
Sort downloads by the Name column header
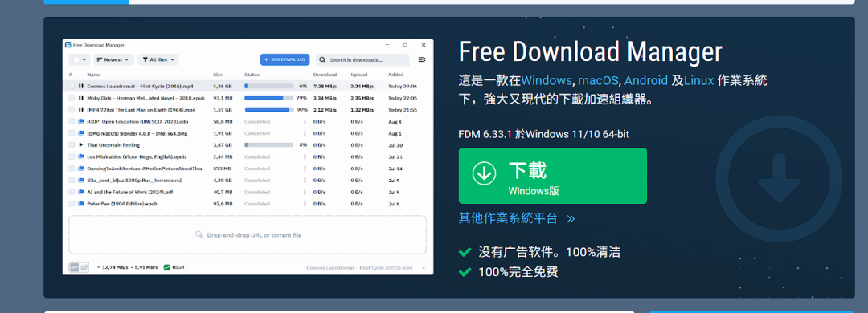93,75
